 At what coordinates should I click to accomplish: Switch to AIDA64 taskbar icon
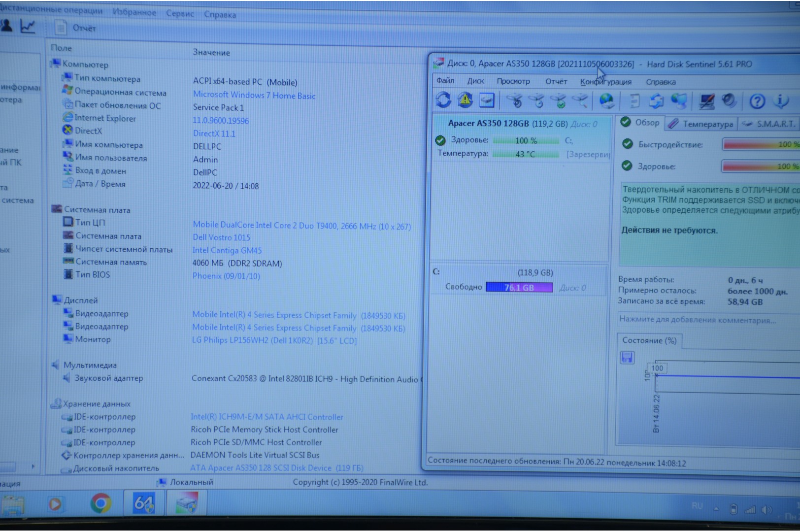[x=143, y=503]
